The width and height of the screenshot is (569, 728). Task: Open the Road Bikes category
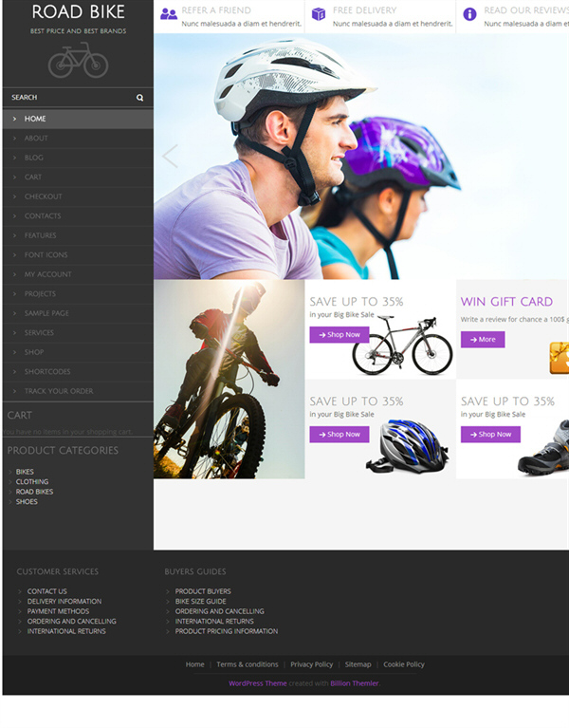pos(34,492)
